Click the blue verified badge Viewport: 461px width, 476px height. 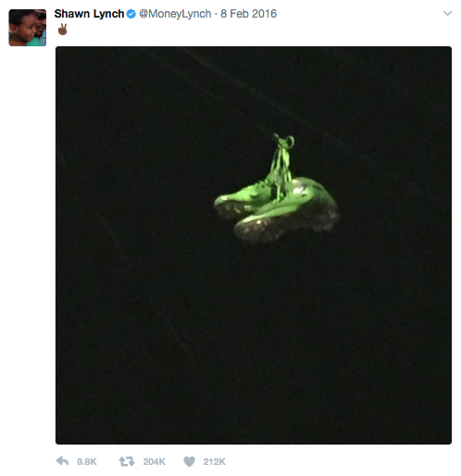point(131,14)
